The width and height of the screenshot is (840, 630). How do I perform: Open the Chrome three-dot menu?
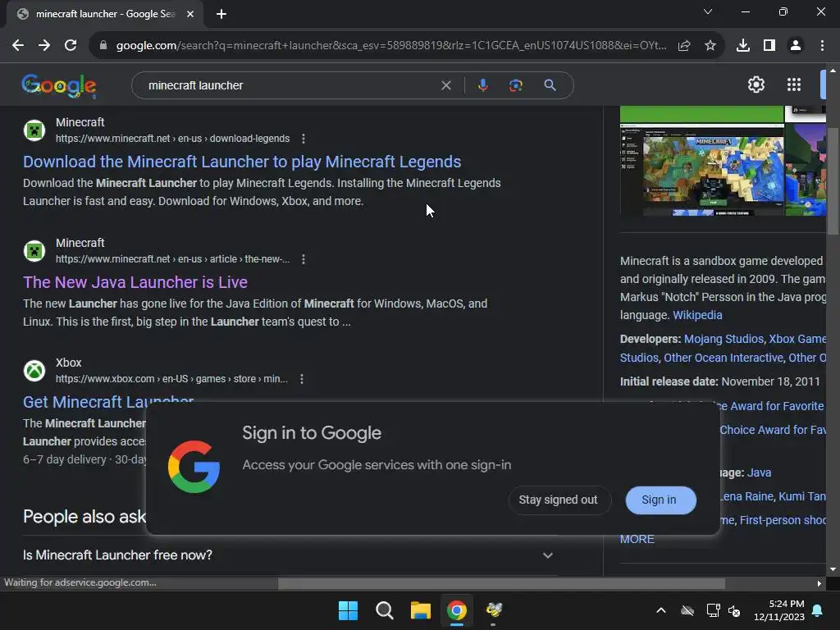pos(822,46)
